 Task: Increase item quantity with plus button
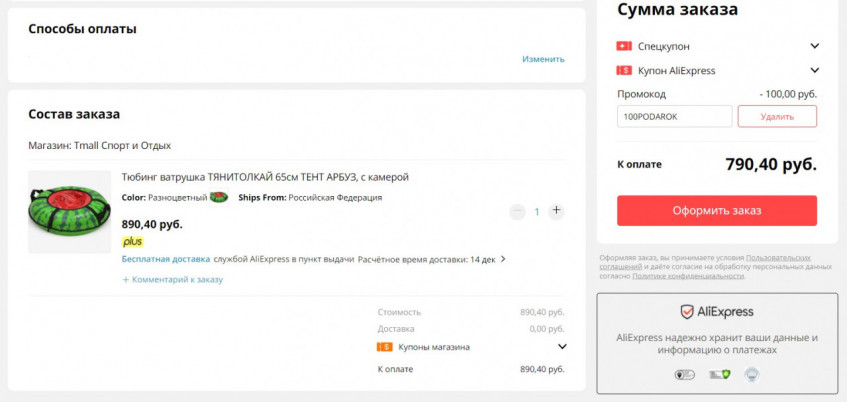point(557,211)
